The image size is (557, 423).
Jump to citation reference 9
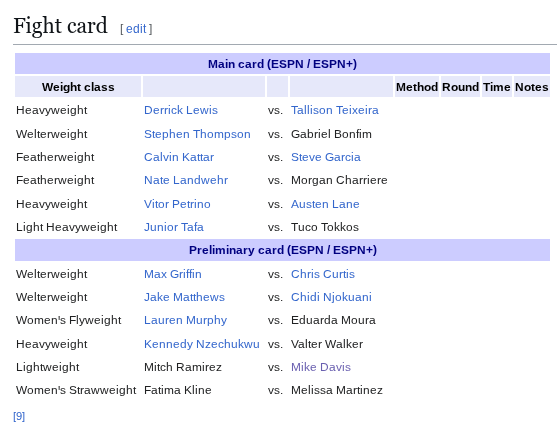(19, 416)
